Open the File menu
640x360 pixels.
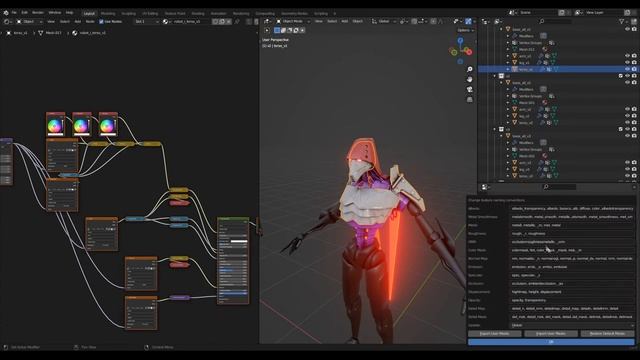point(14,13)
